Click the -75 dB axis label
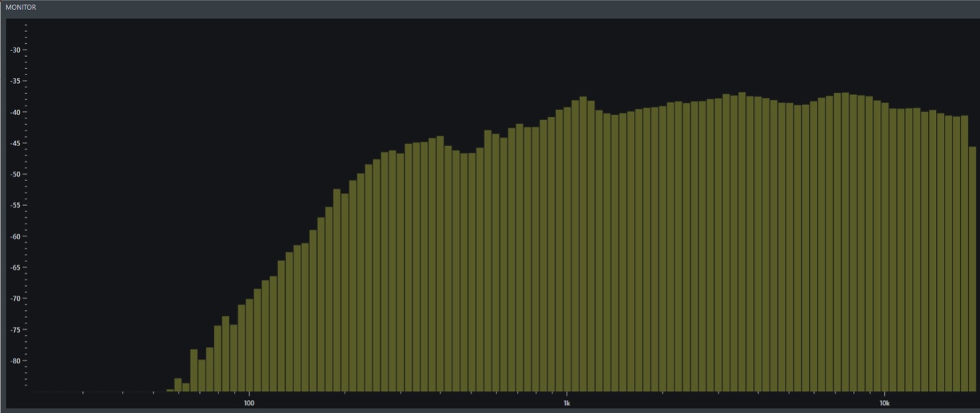This screenshot has height=413, width=980. click(15, 329)
